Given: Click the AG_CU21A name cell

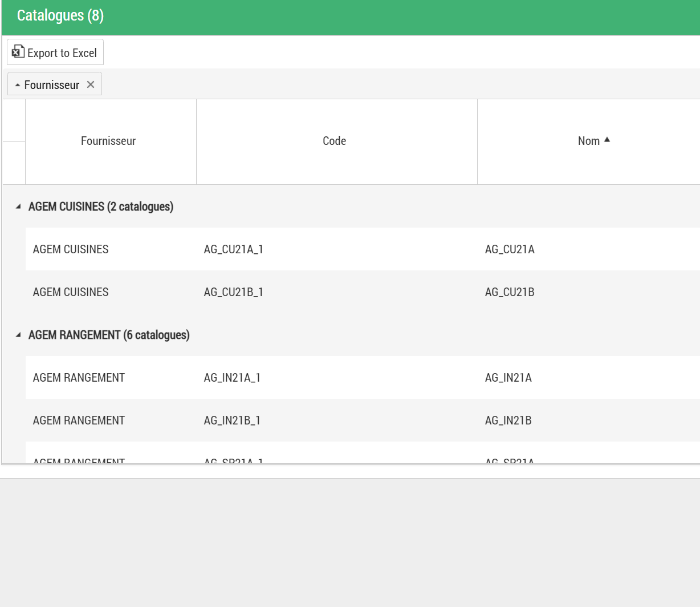Looking at the screenshot, I should (510, 249).
